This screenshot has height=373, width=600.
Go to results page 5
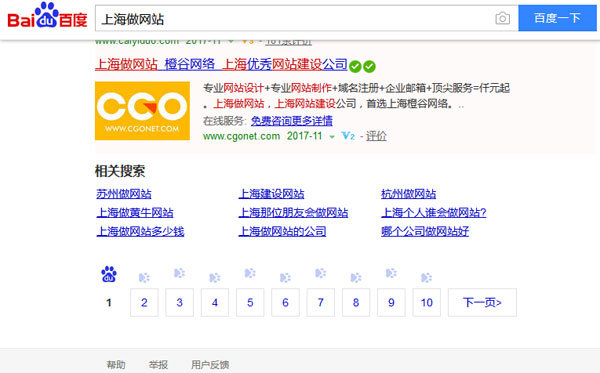250,303
